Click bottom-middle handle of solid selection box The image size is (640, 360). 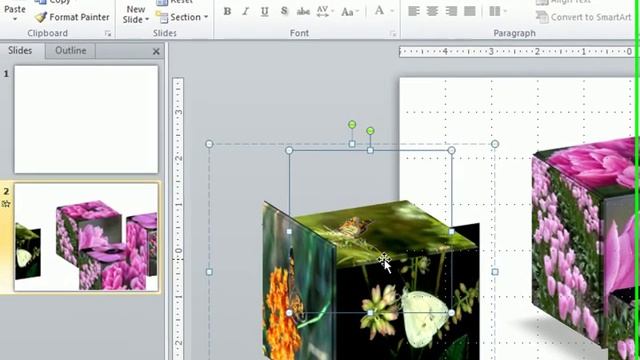pos(370,313)
